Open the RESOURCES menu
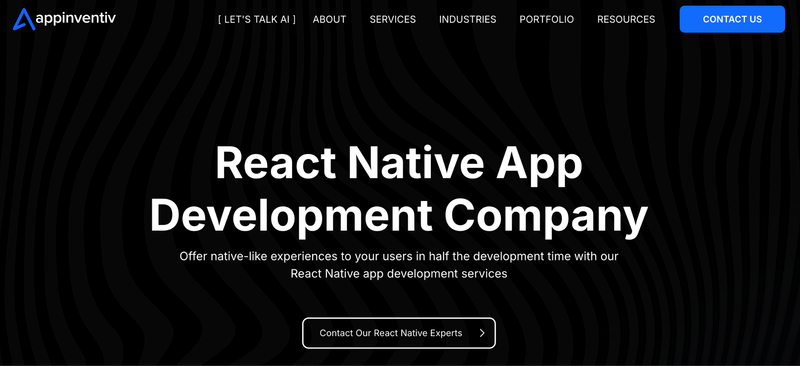Screen dimensions: 800x366 pyautogui.click(x=626, y=19)
